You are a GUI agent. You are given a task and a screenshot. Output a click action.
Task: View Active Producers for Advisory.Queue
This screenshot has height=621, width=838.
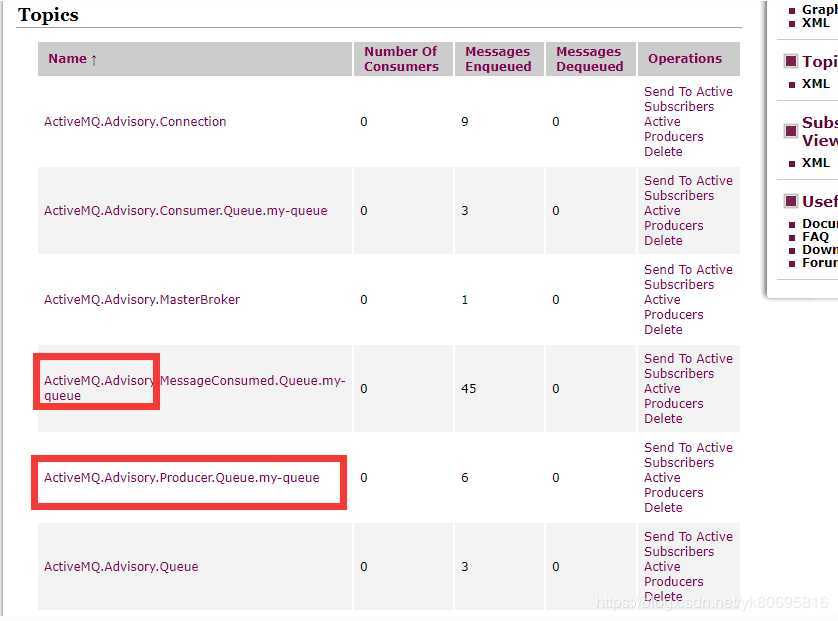coord(673,573)
